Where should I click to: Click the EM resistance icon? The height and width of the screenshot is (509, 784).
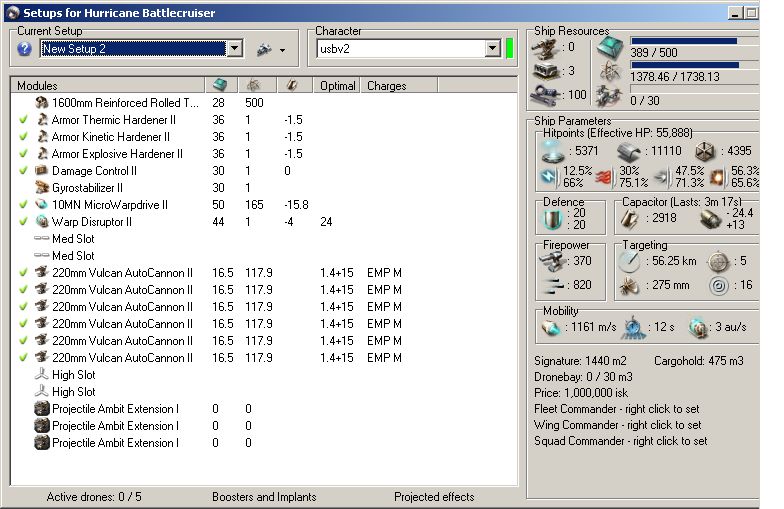[550, 176]
